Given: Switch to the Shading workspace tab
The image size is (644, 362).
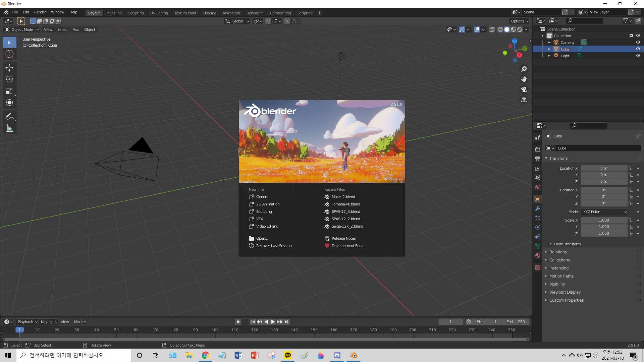Looking at the screenshot, I should click(x=209, y=13).
